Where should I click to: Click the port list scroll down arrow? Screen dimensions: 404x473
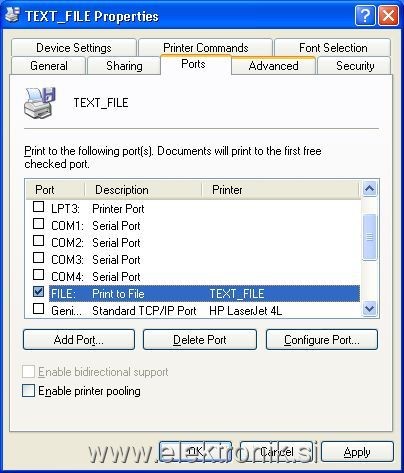pyautogui.click(x=369, y=308)
